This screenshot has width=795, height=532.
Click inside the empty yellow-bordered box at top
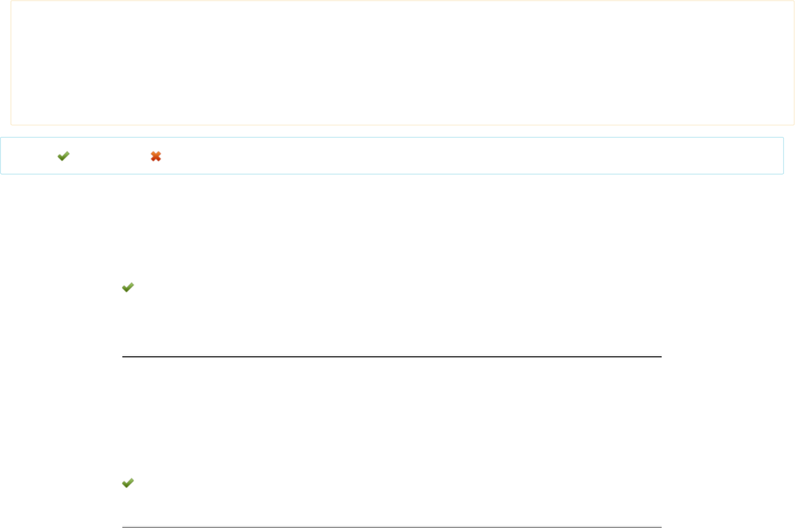click(402, 62)
